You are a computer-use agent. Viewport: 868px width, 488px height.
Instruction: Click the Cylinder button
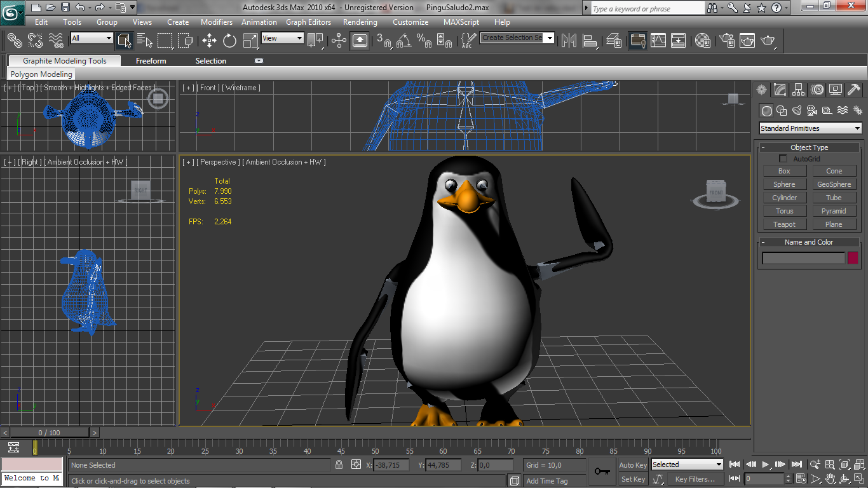(x=784, y=198)
